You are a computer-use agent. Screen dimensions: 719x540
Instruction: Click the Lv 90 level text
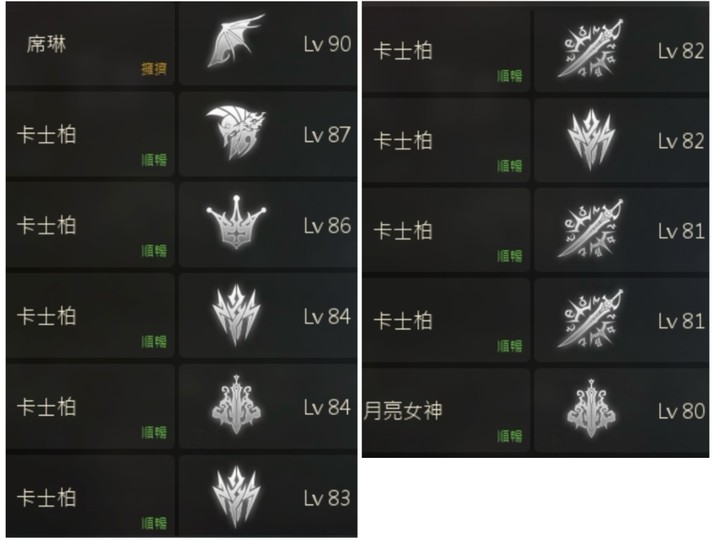[327, 44]
